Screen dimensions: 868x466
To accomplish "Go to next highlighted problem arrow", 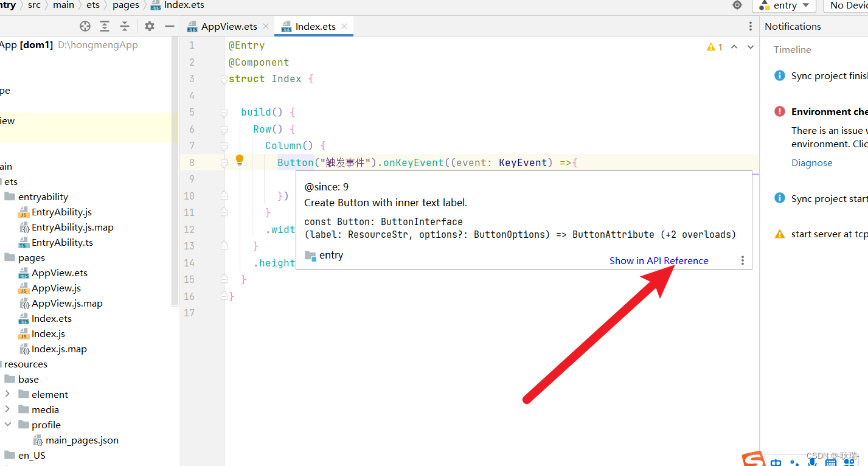I will [751, 47].
